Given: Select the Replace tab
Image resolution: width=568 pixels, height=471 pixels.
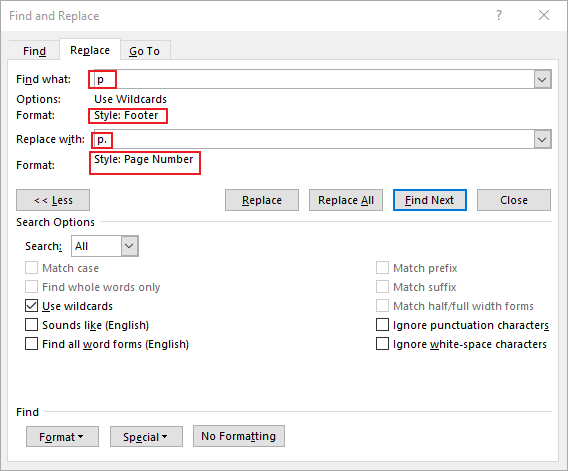Looking at the screenshot, I should [x=90, y=50].
